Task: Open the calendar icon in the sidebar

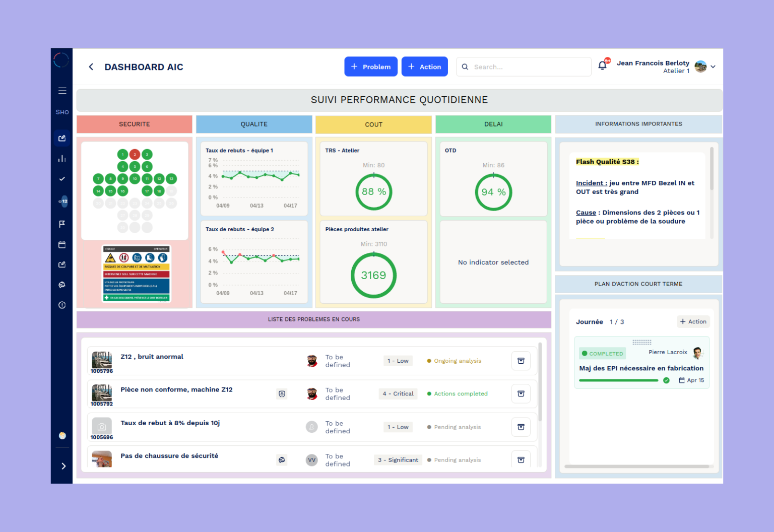Action: pos(62,244)
